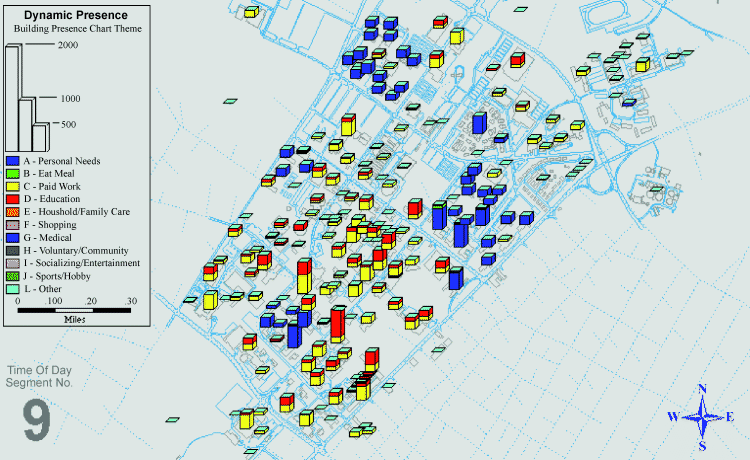Click the ".30" scale tick label
The height and width of the screenshot is (460, 750).
[x=131, y=301]
